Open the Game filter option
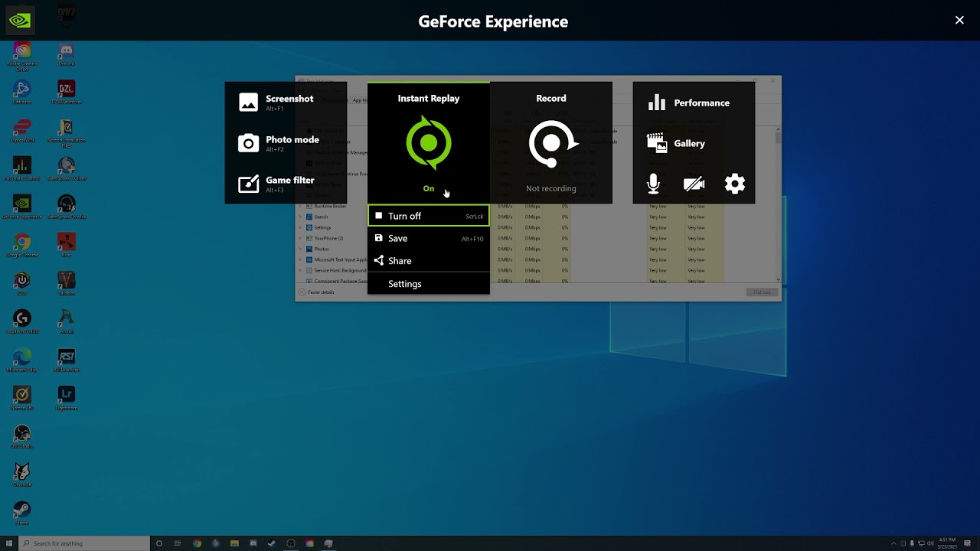980x551 pixels. (x=276, y=184)
